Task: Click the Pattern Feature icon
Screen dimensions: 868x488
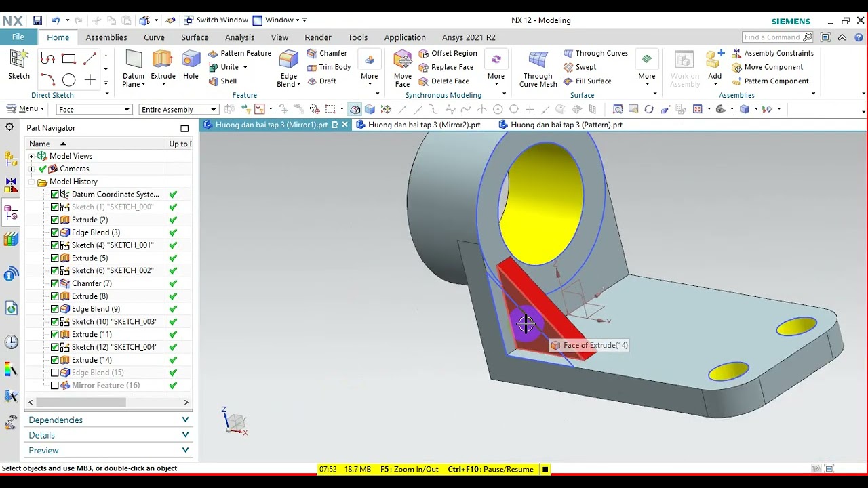Action: pos(213,53)
